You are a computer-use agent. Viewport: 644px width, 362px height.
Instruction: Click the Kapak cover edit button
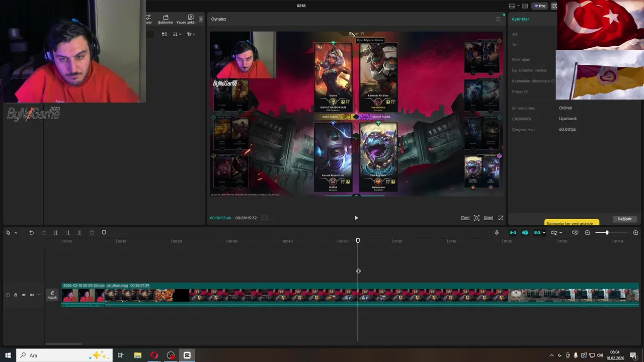click(52, 295)
